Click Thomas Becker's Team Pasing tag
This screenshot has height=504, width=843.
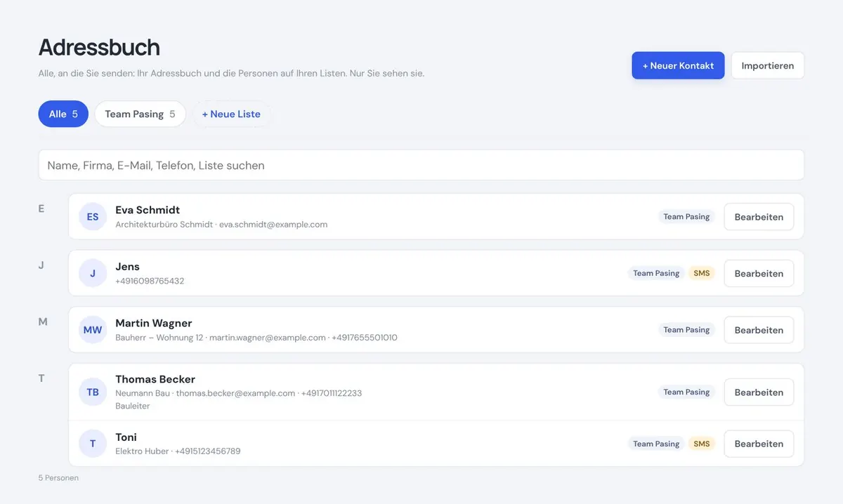tap(686, 392)
